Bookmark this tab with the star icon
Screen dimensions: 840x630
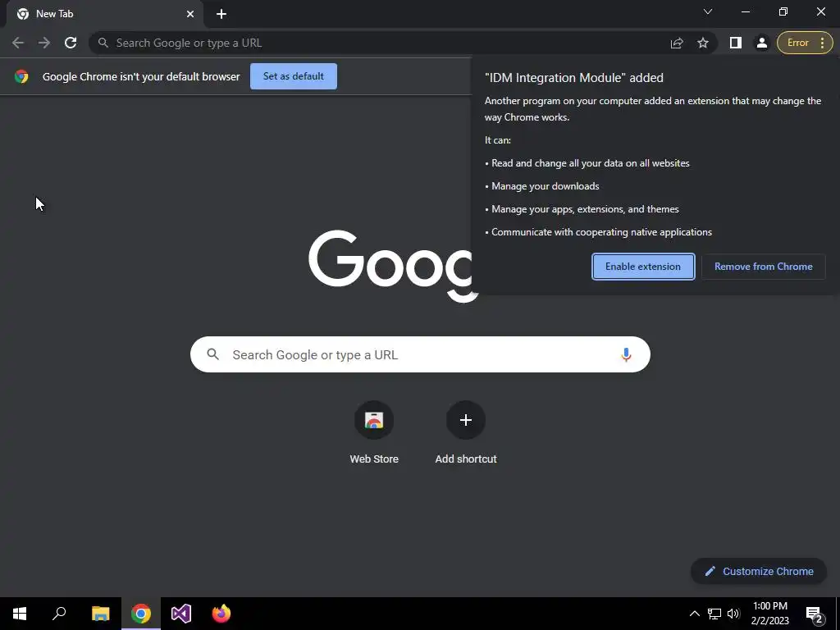tap(703, 43)
